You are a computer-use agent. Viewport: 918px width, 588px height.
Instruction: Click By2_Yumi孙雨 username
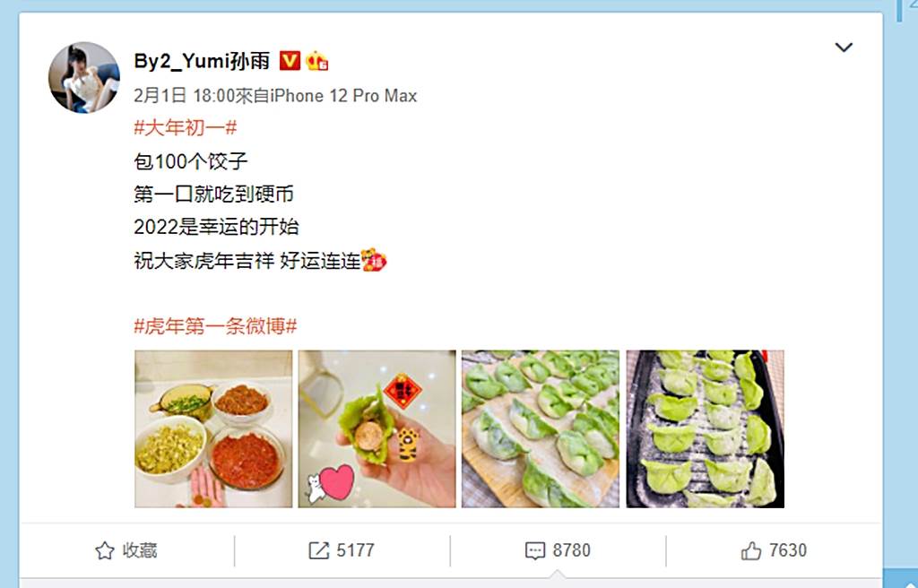pos(202,60)
